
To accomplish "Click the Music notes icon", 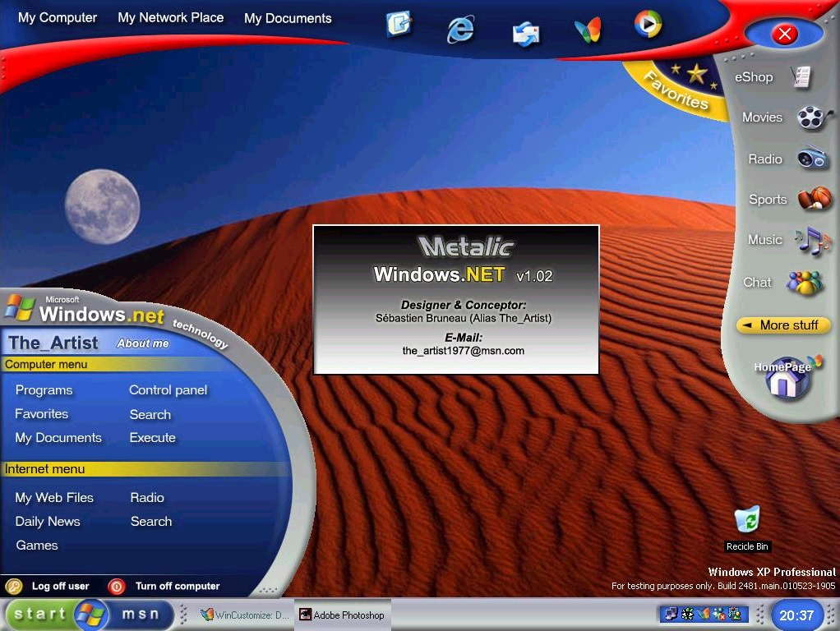I will [811, 240].
